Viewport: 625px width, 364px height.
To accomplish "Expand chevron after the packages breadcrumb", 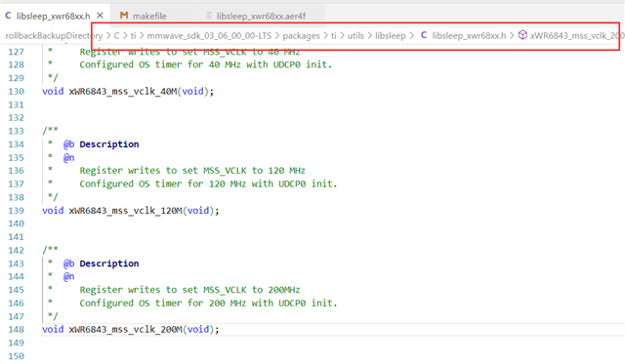I will pyautogui.click(x=325, y=36).
